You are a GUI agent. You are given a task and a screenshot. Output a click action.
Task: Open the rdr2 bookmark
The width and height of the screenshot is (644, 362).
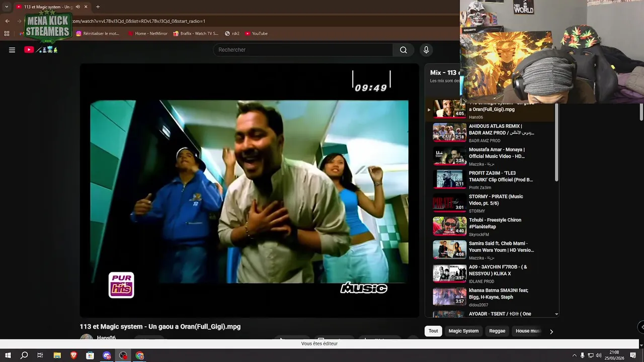pyautogui.click(x=232, y=34)
